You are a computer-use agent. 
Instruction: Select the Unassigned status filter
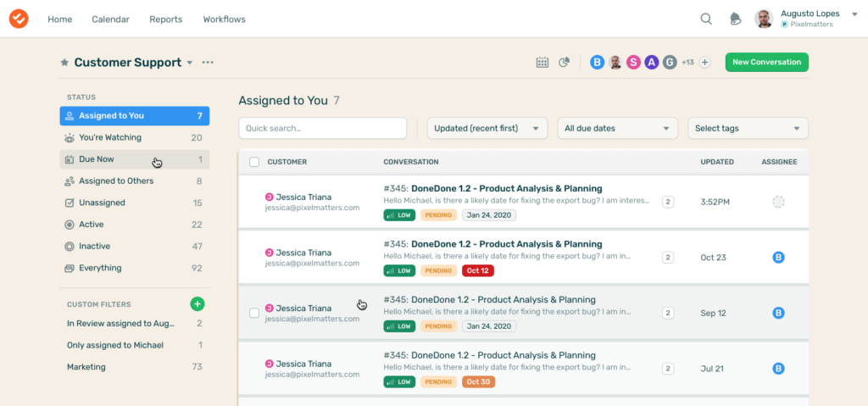[102, 203]
